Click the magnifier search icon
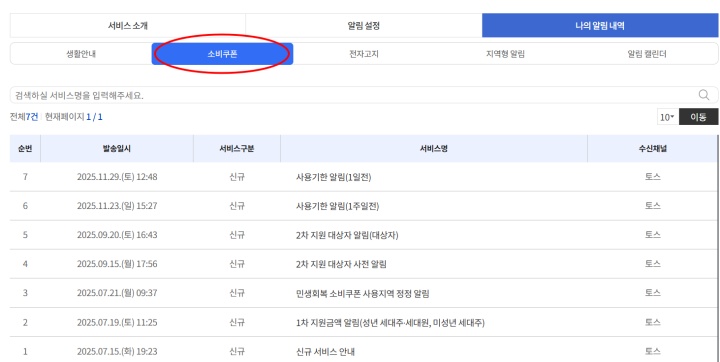Viewport: 720px width, 362px height. (704, 95)
